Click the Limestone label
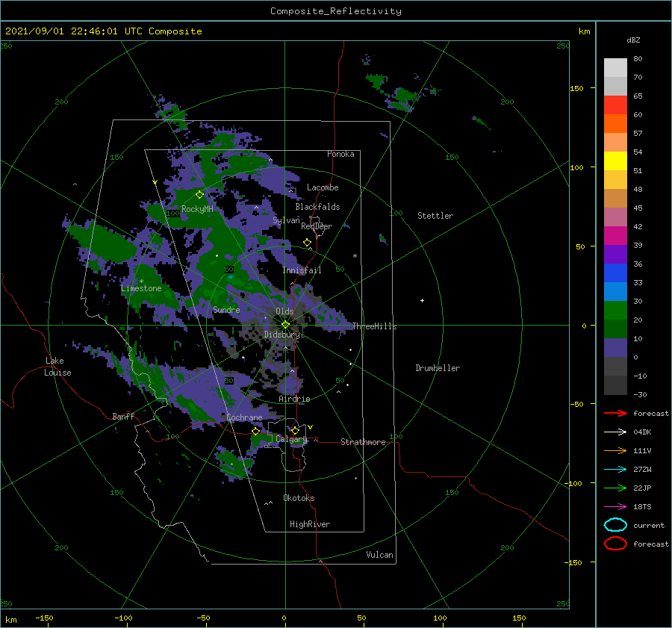The image size is (672, 628). point(141,288)
